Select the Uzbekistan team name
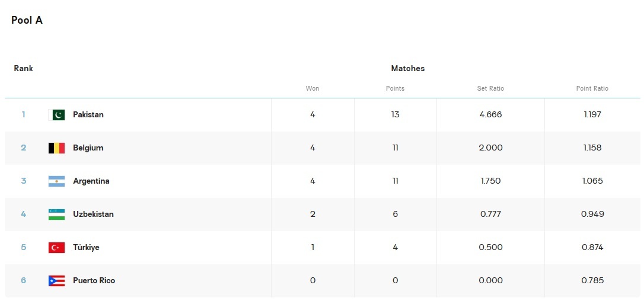 pos(93,214)
